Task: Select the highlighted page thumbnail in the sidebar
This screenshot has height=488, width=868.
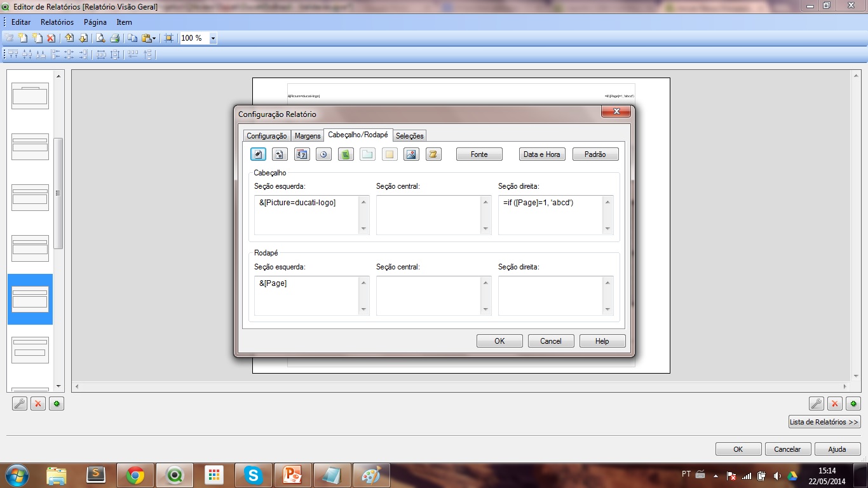Action: 30,299
